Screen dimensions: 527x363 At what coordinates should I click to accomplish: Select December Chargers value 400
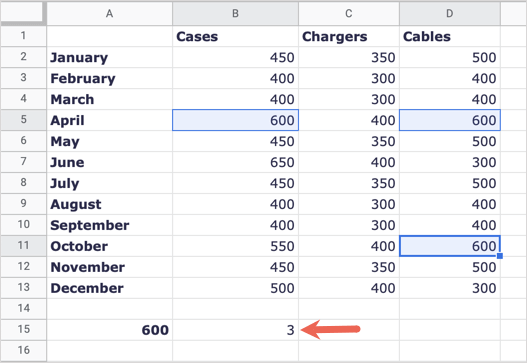pyautogui.click(x=349, y=288)
